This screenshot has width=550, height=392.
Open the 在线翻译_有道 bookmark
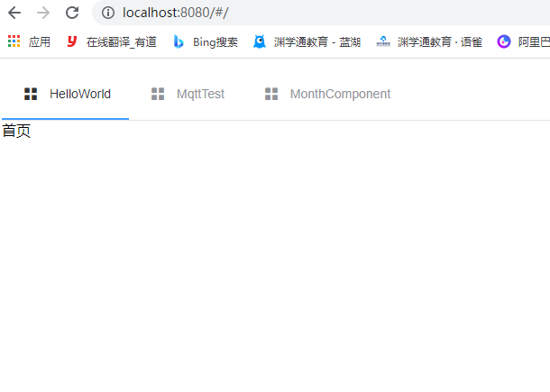122,42
